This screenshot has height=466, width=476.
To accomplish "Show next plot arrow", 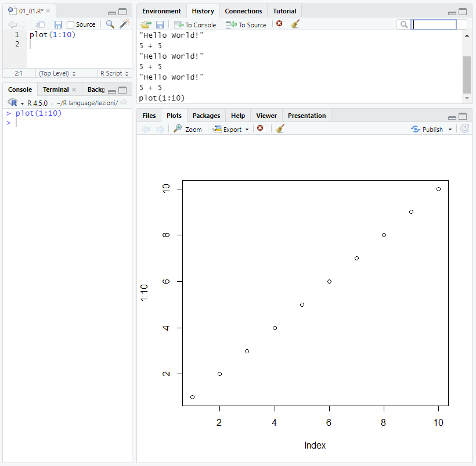I will tap(160, 130).
